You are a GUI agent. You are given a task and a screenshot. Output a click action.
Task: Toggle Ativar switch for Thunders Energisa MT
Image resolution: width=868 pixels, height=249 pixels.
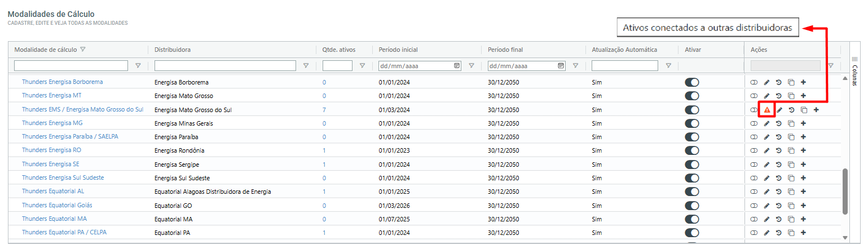pos(692,96)
